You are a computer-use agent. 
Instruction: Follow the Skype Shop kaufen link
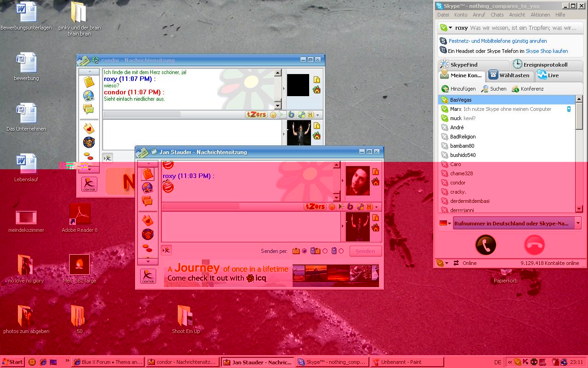[x=547, y=51]
